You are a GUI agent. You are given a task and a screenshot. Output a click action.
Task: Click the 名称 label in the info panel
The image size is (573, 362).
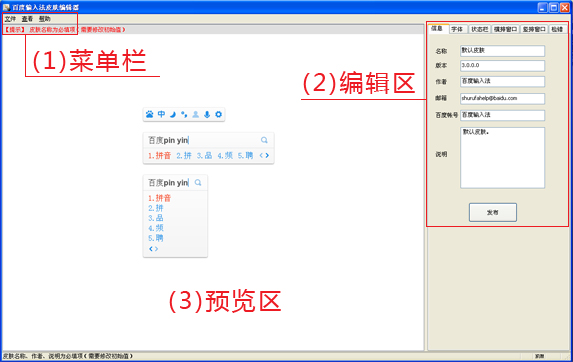pyautogui.click(x=441, y=51)
